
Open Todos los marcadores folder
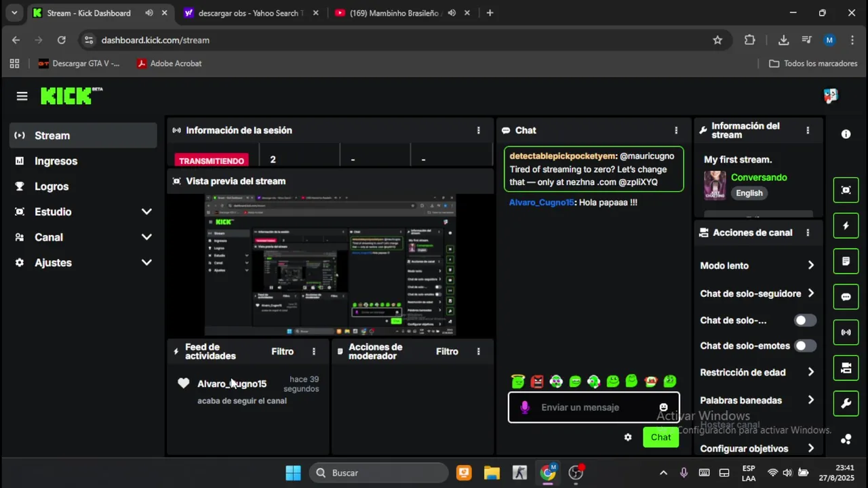pos(814,63)
